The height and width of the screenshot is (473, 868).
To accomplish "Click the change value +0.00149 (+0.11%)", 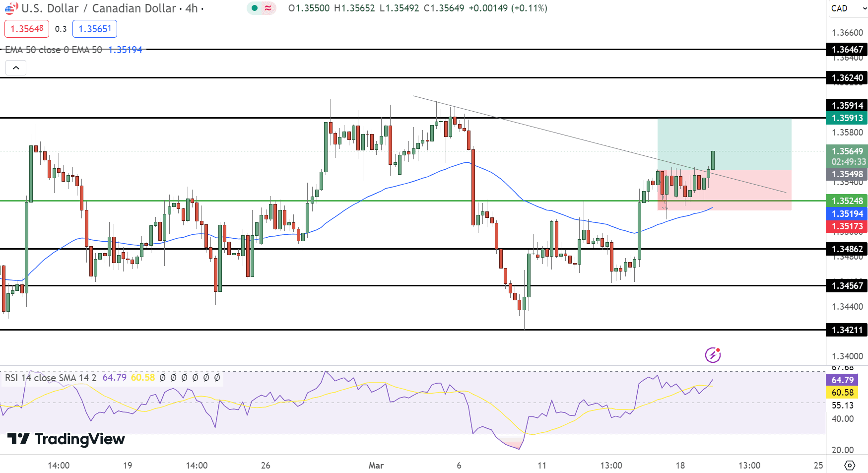I will click(508, 8).
